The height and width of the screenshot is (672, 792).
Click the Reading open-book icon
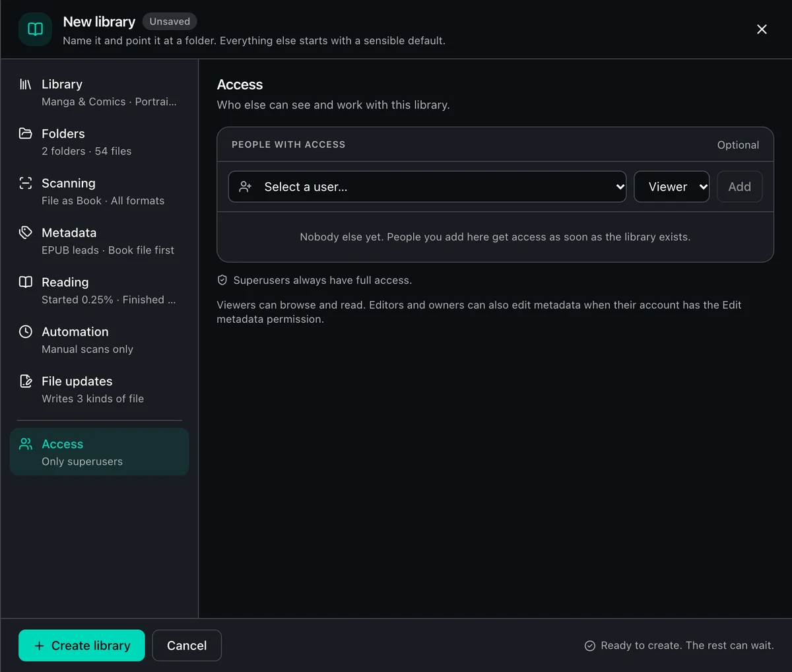26,282
